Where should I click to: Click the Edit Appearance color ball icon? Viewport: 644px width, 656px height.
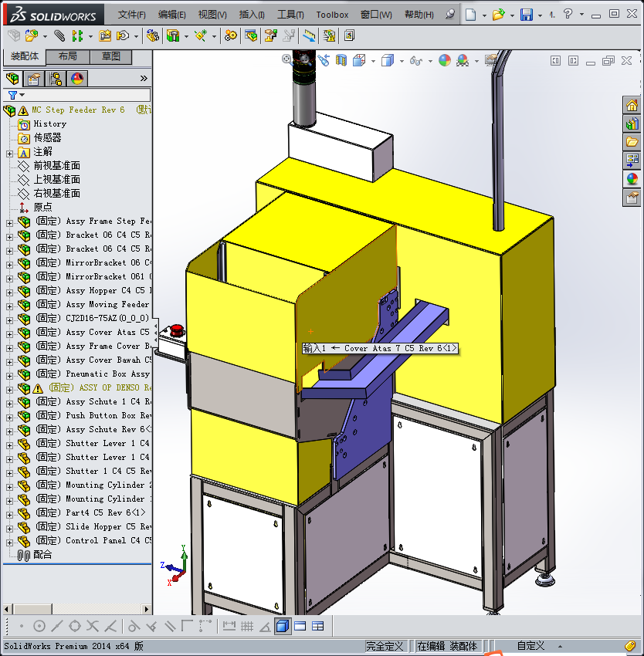[x=444, y=60]
